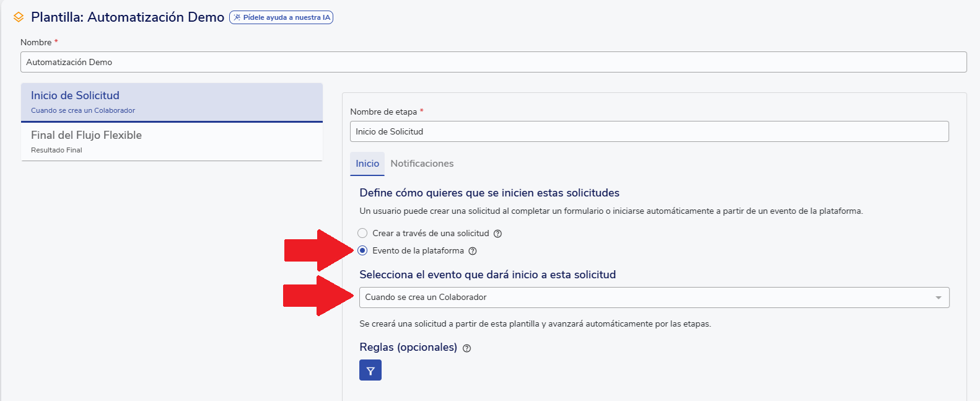
Task: Click the sparkle icon in AI help button
Action: click(x=237, y=17)
